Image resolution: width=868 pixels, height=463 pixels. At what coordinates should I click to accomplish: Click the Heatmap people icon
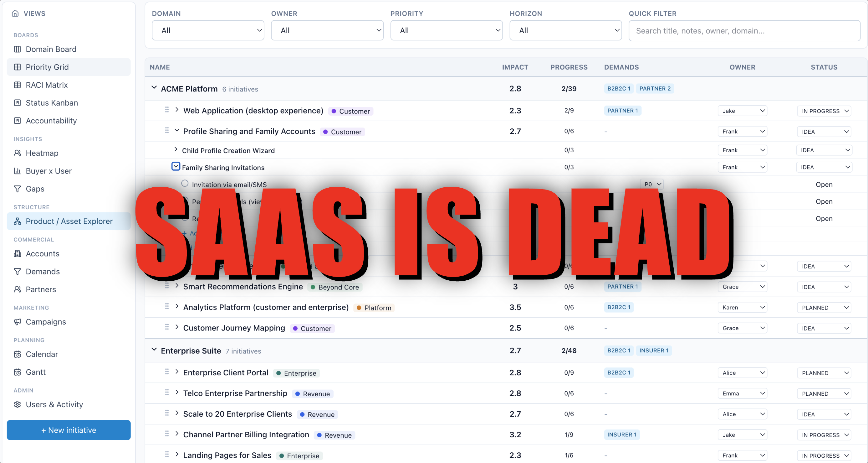(x=17, y=153)
